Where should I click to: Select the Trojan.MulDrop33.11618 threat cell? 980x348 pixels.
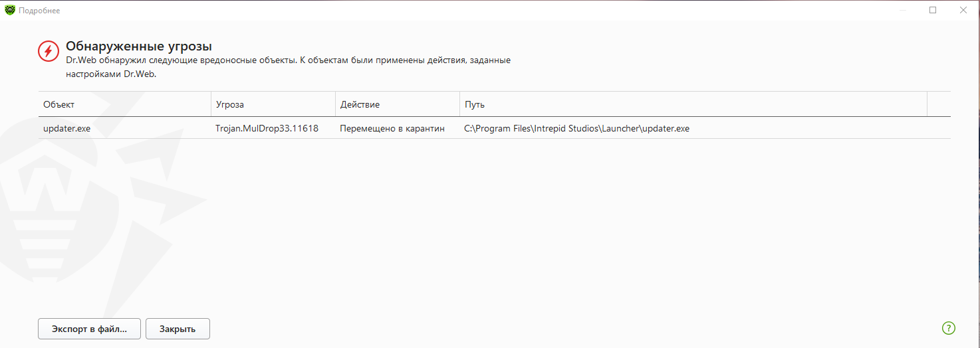pyautogui.click(x=273, y=128)
